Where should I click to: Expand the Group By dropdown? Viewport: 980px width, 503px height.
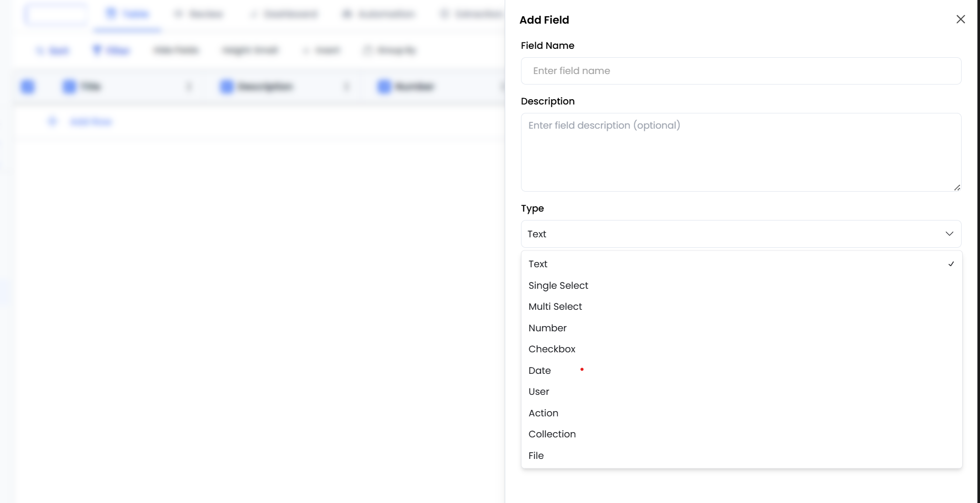click(x=390, y=50)
